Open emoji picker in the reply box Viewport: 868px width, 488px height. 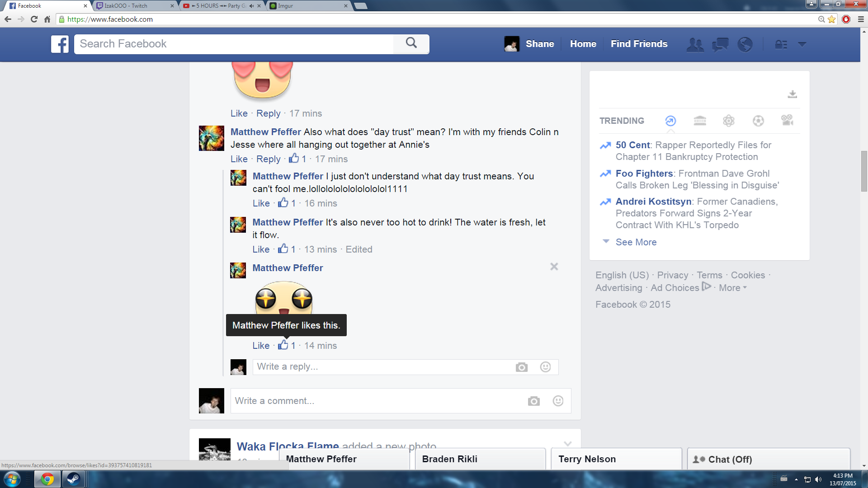(x=545, y=367)
